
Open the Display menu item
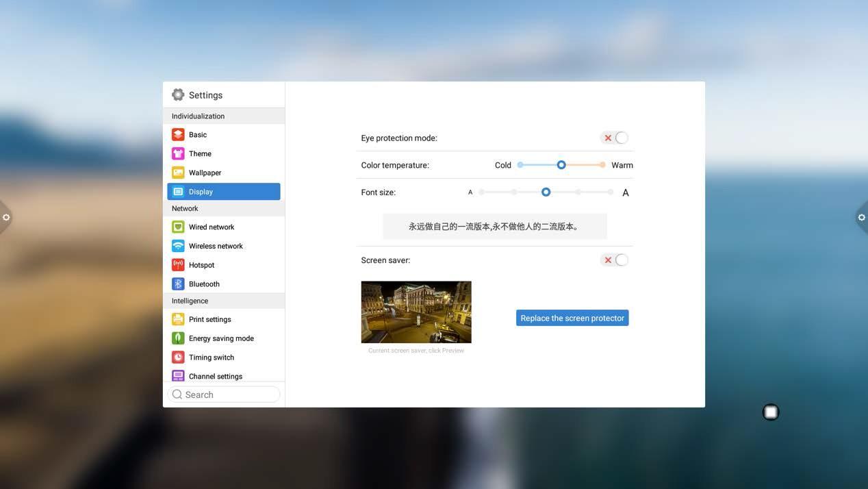coord(223,192)
